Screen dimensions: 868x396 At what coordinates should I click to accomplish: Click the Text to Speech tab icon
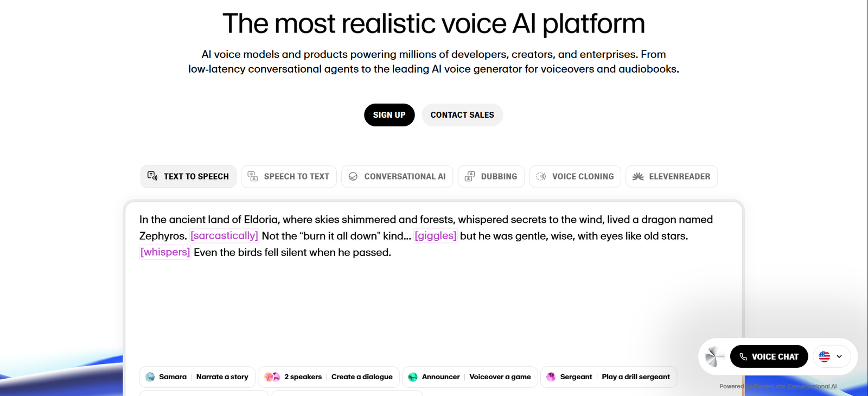pos(152,176)
